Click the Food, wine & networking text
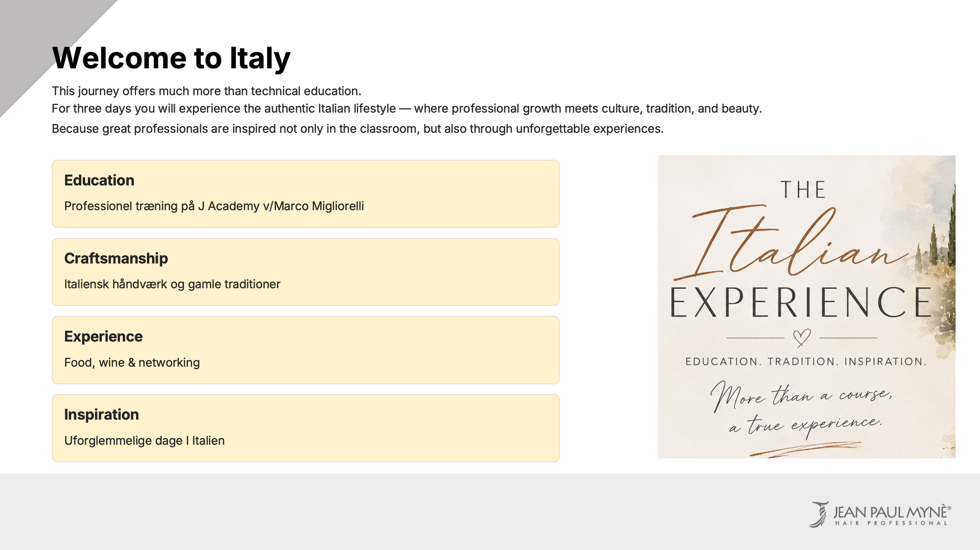This screenshot has height=550, width=980. [132, 362]
